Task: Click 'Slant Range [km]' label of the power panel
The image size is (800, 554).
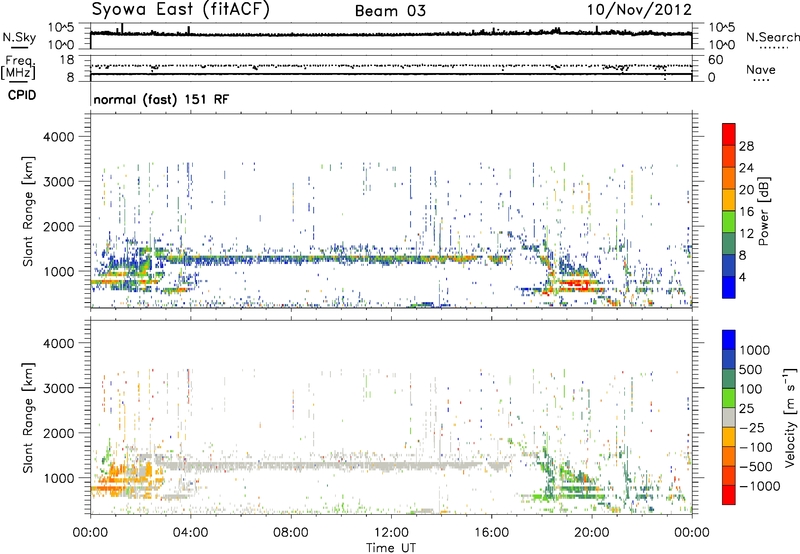Action: tap(28, 211)
